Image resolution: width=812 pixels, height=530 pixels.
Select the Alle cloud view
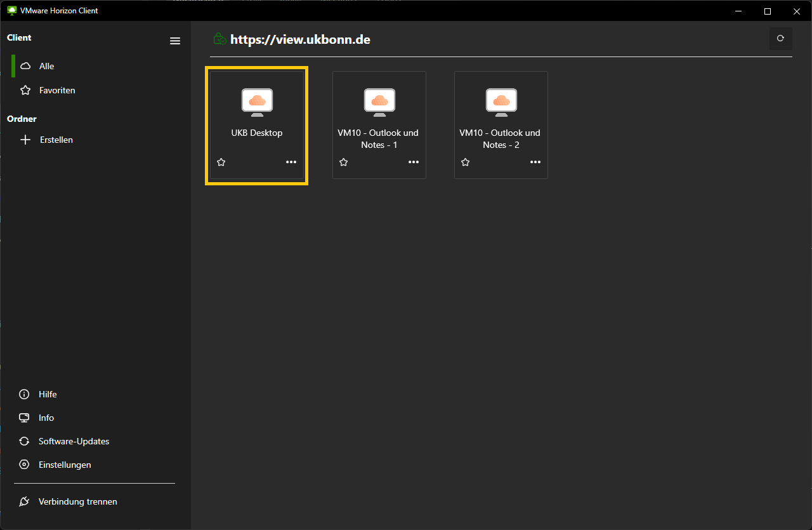tap(95, 66)
